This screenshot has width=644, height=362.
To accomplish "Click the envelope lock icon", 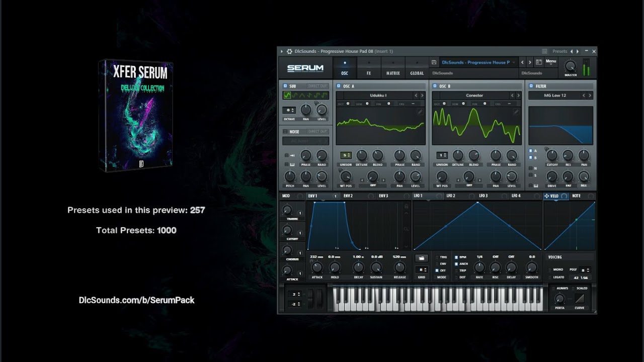I will [406, 206].
